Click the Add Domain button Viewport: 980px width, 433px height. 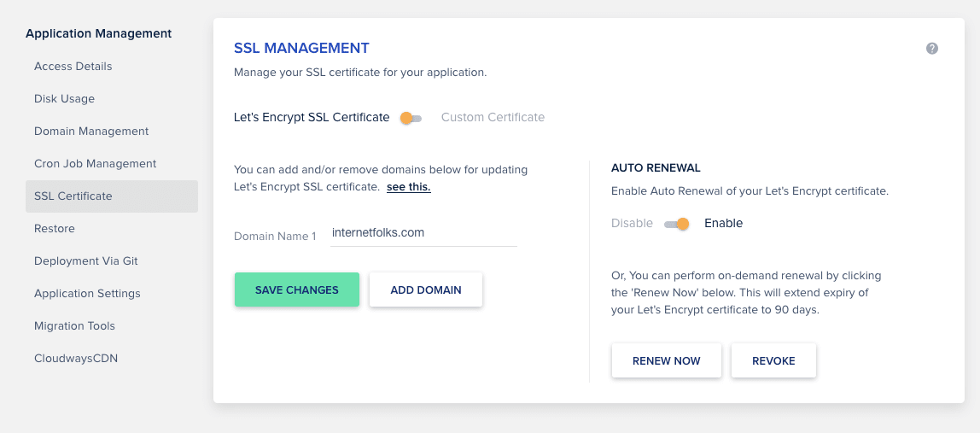pos(426,290)
